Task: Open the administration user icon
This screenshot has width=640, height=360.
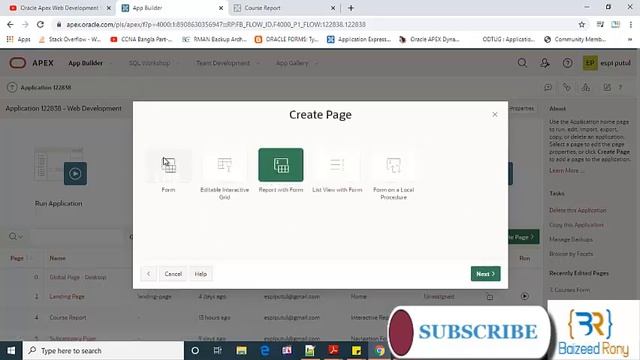Action: (x=544, y=63)
